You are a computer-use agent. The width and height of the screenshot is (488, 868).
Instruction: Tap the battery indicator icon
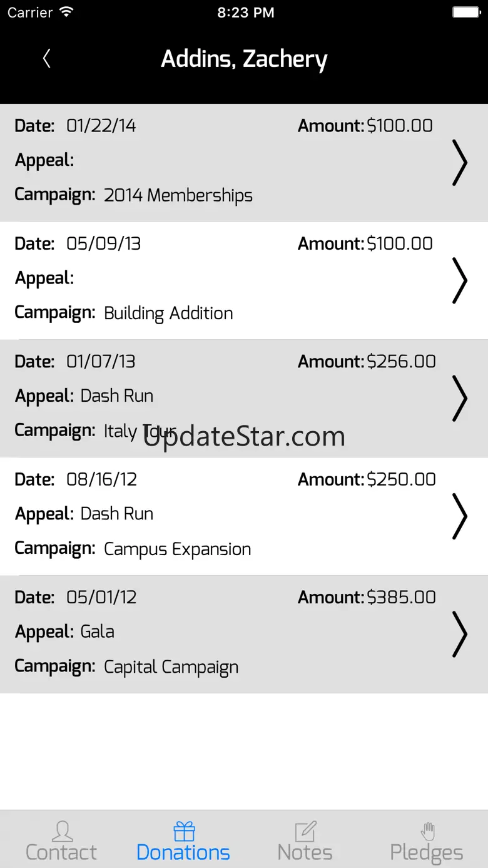466,12
